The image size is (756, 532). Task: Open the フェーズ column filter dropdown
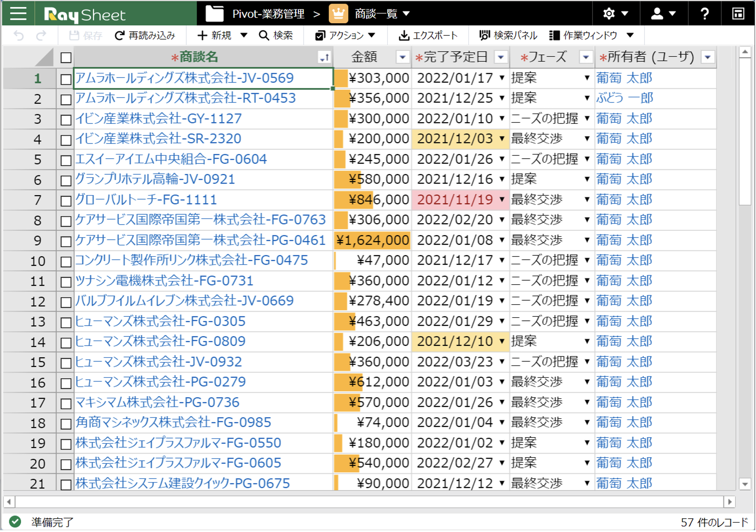point(586,57)
